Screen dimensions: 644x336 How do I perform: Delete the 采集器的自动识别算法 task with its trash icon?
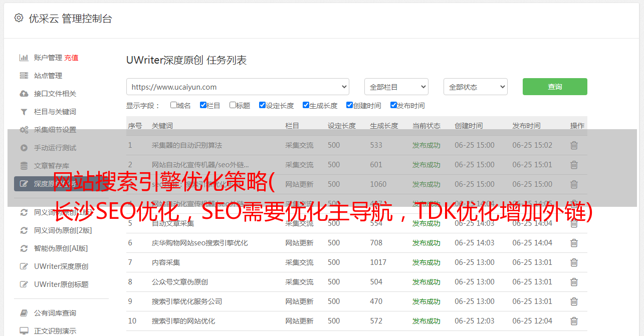click(574, 145)
